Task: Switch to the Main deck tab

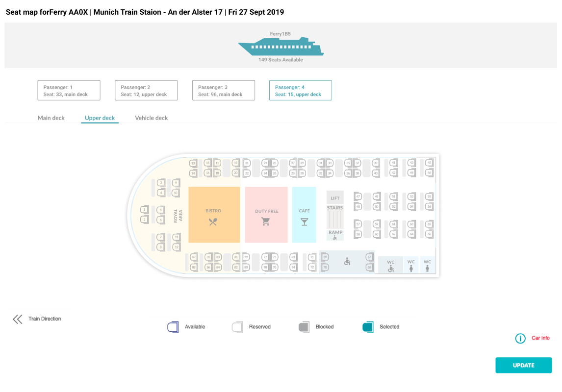Action: pos(51,118)
